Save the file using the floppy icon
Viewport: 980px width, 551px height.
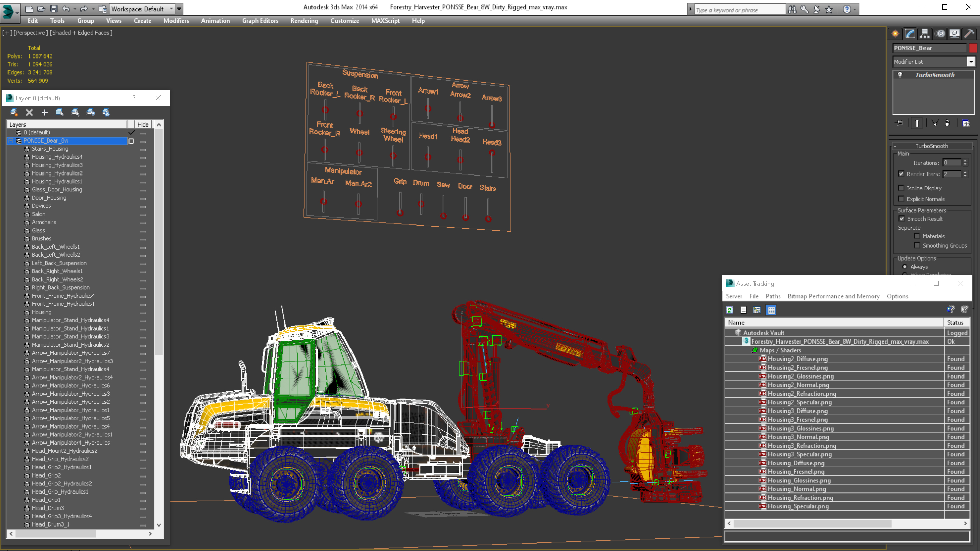pyautogui.click(x=54, y=9)
